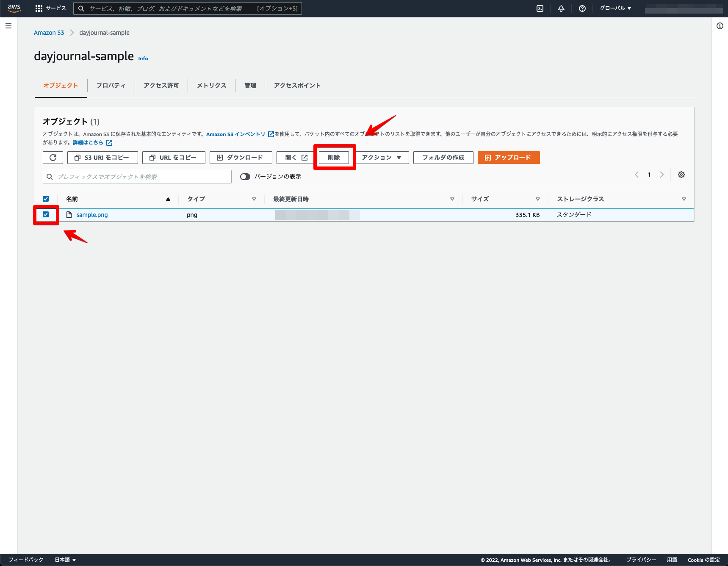Switch to アクセス許可 tab
The width and height of the screenshot is (728, 566).
[161, 86]
